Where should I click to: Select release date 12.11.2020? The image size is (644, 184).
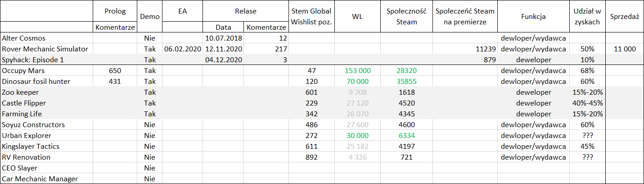(x=224, y=49)
